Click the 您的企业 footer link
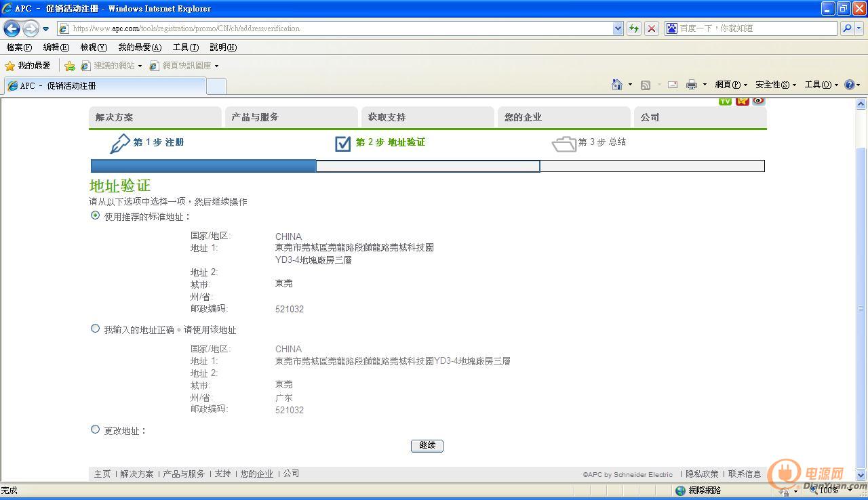Image resolution: width=868 pixels, height=500 pixels. click(257, 474)
